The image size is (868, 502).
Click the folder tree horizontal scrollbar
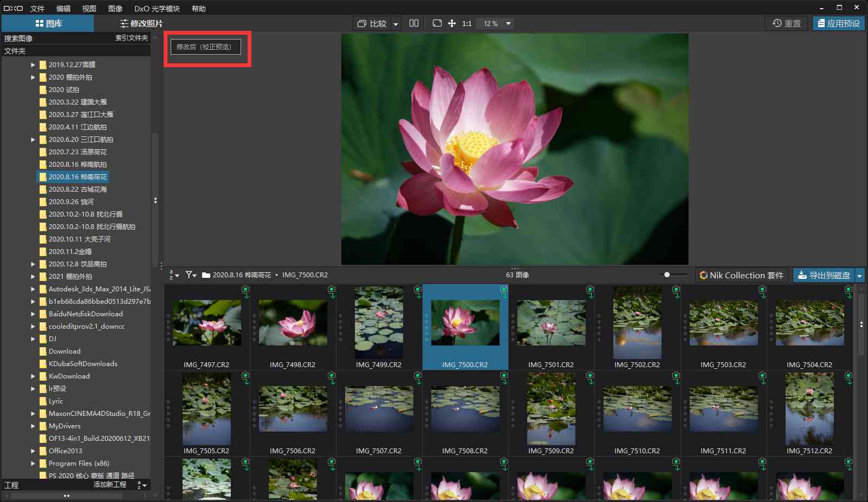click(67, 496)
